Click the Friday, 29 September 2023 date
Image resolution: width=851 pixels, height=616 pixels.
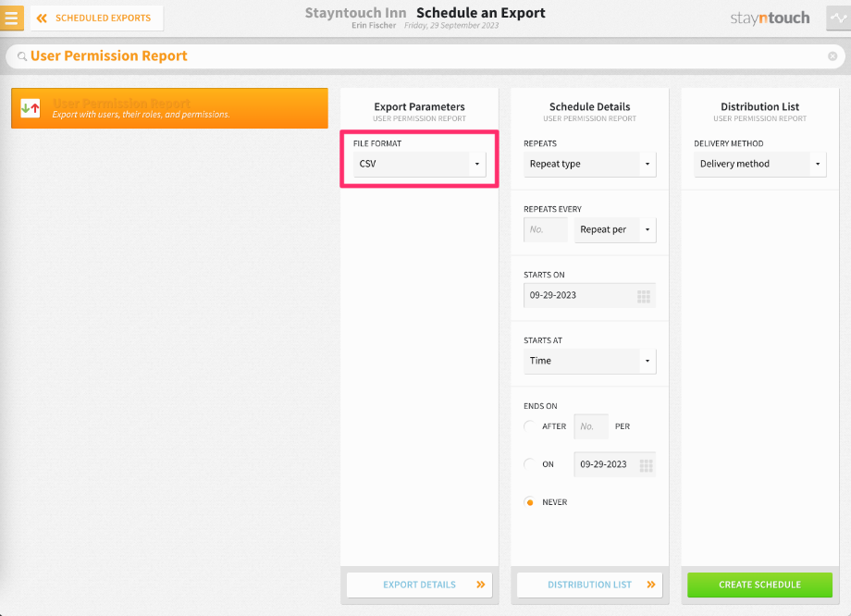451,26
